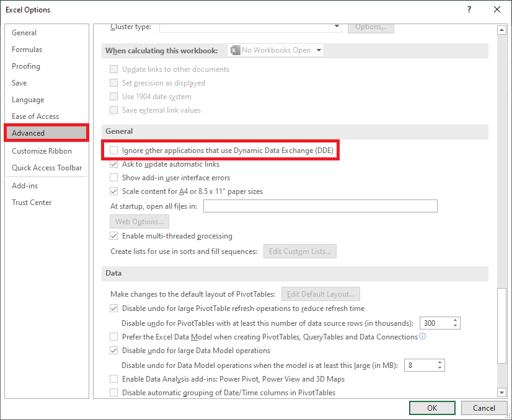The width and height of the screenshot is (512, 420).
Task: Close the Excel Options dialog
Action: [x=497, y=9]
